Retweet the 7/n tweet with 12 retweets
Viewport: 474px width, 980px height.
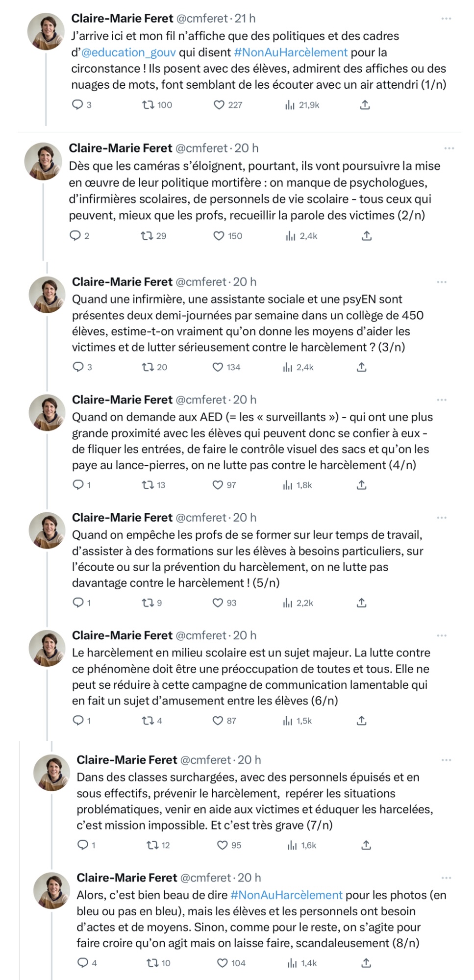click(x=152, y=845)
